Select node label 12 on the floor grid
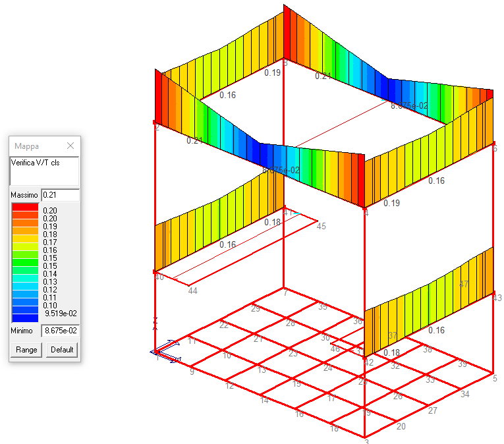This screenshot has height=444, width=504. (x=229, y=385)
